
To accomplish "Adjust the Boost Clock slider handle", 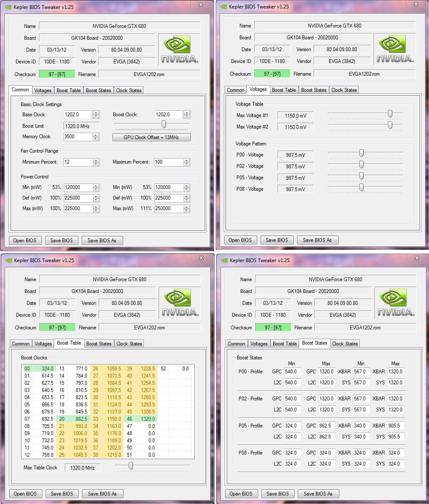I will [x=164, y=124].
